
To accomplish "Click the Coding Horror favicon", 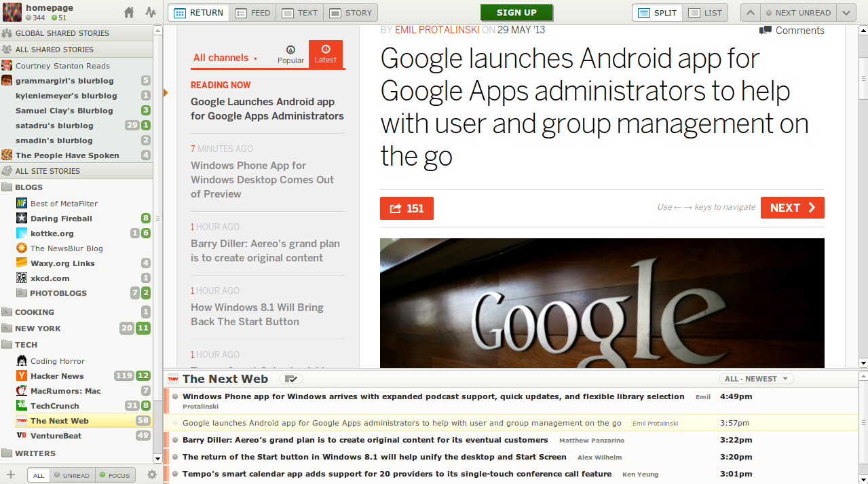I will 22,361.
